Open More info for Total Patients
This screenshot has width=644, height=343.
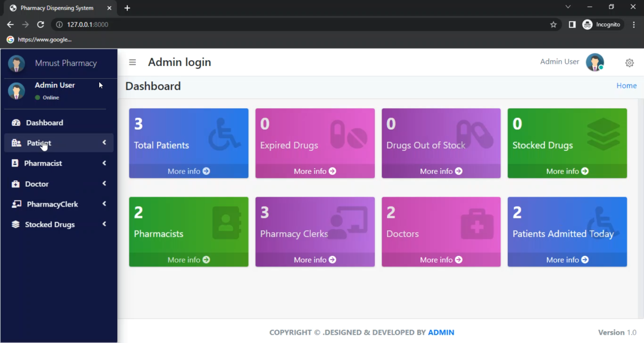(x=188, y=171)
